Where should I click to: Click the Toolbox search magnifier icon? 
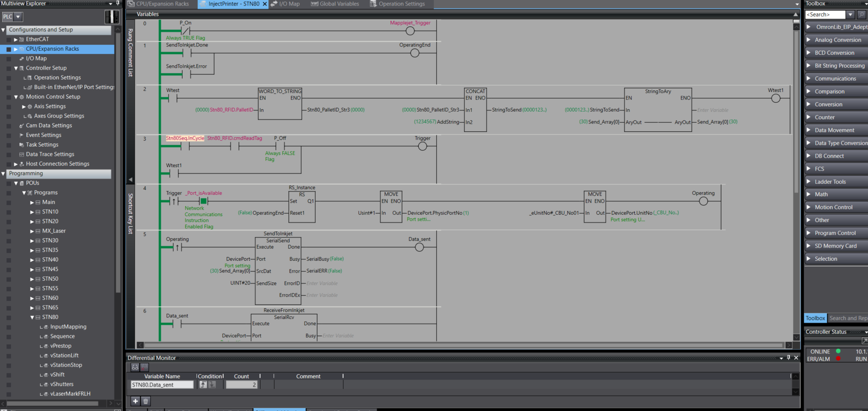861,15
